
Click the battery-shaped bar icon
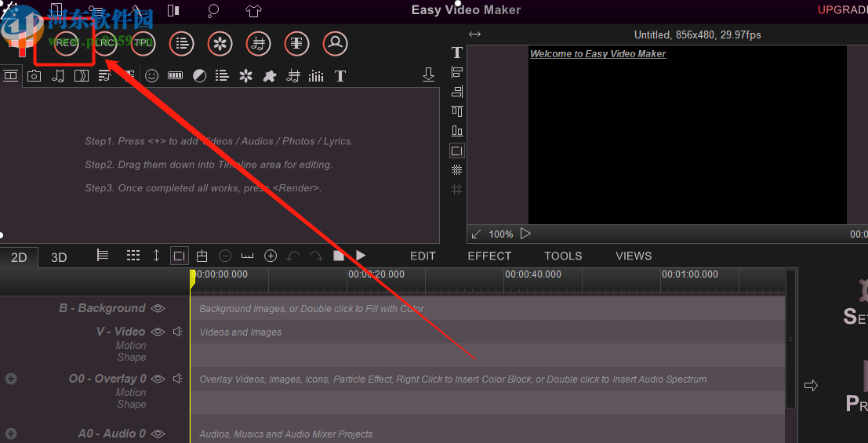tap(175, 76)
